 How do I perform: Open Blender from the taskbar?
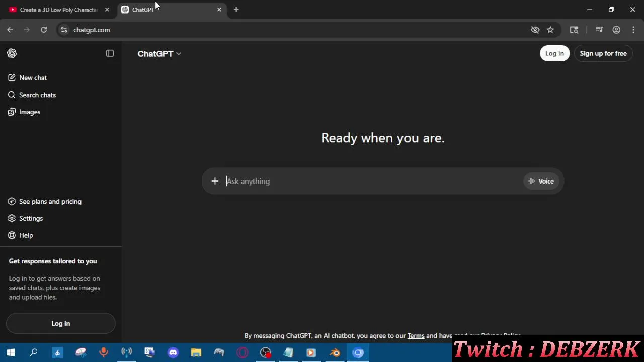[x=335, y=352]
